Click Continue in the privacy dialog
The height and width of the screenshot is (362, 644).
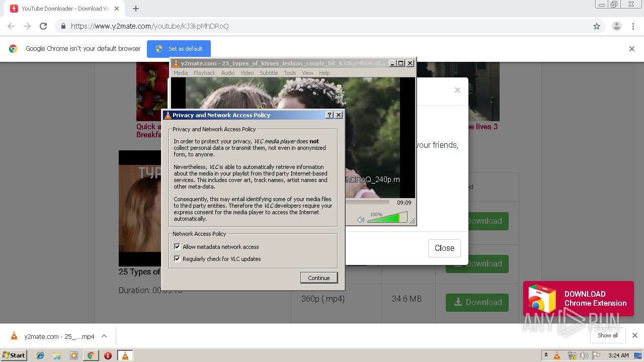tap(319, 278)
